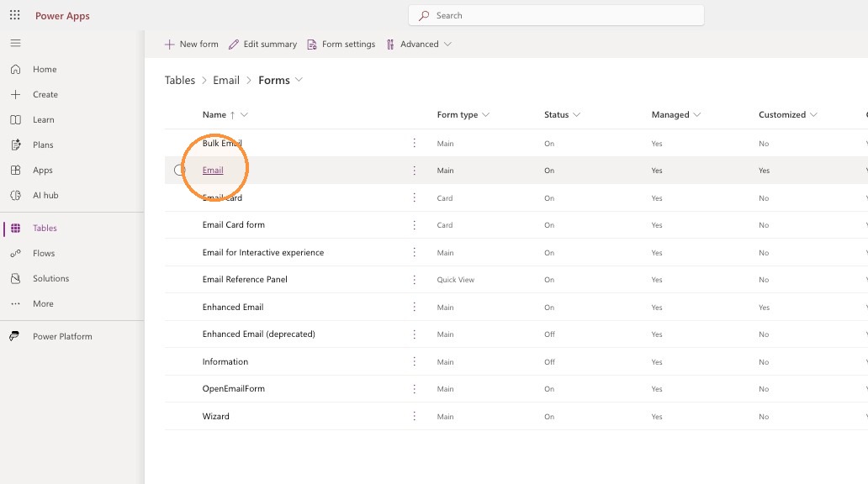Open Apps in the sidebar

[x=43, y=171]
